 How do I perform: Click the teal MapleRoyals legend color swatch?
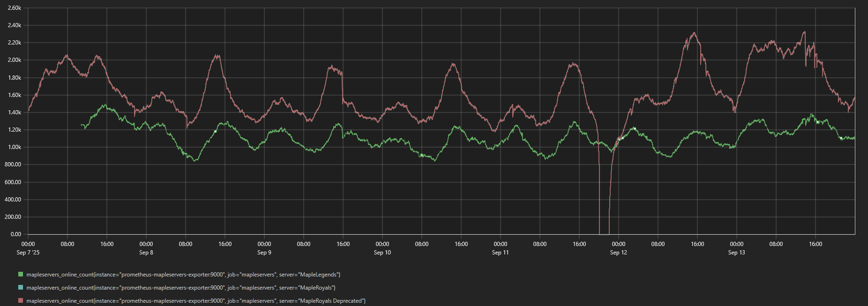click(21, 287)
